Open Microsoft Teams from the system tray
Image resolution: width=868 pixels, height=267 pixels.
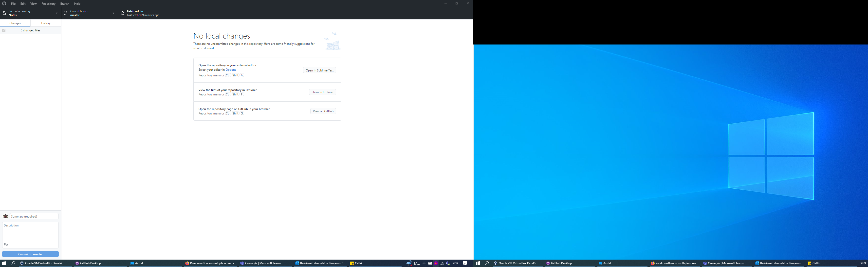click(x=447, y=264)
